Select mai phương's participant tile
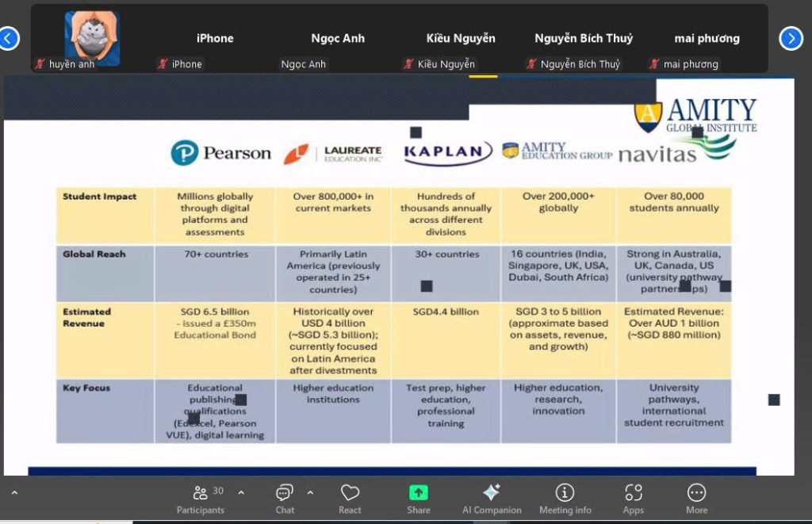Screen dimensions: 812x524 point(707,39)
